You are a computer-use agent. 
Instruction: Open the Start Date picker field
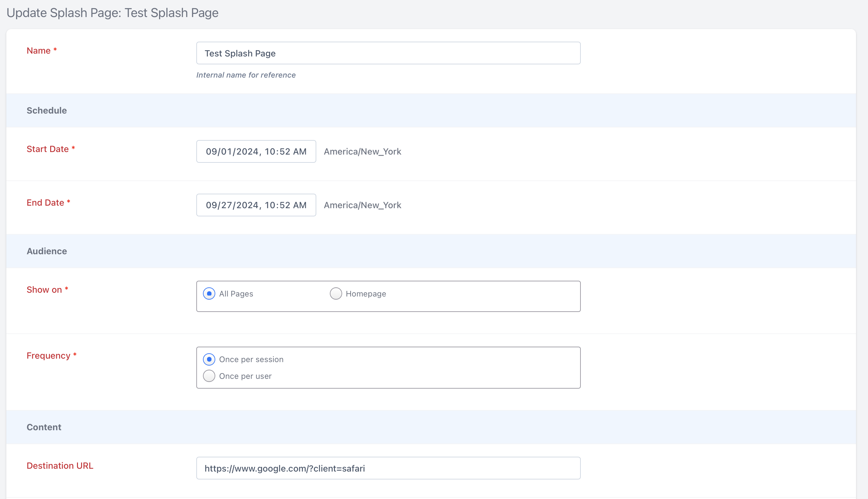click(x=256, y=151)
